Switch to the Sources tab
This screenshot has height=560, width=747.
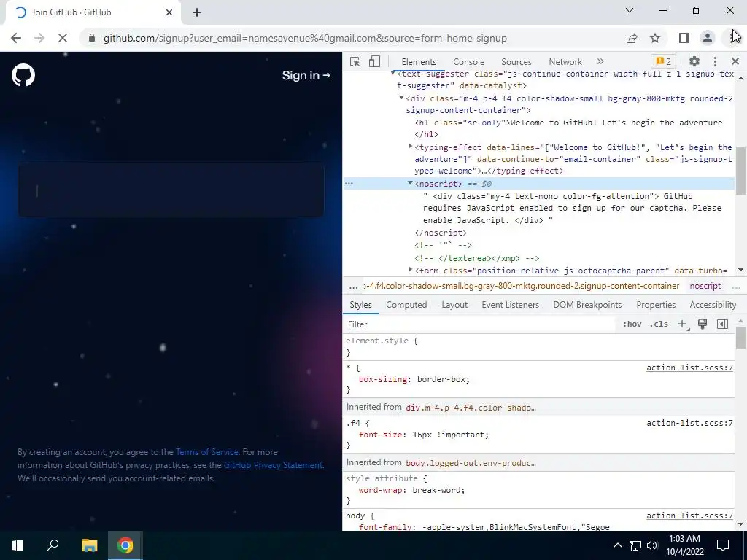516,62
